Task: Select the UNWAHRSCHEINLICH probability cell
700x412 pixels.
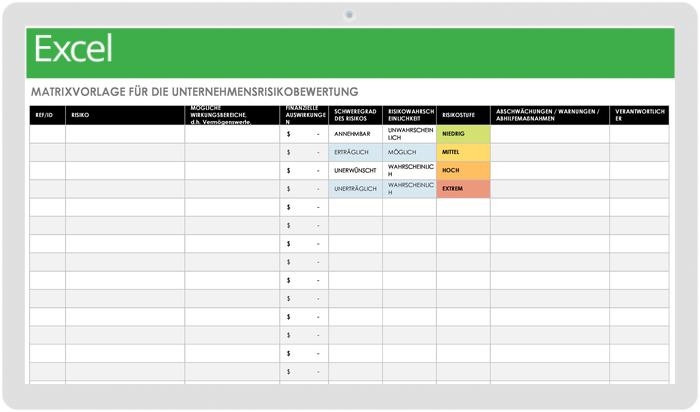Action: click(409, 134)
